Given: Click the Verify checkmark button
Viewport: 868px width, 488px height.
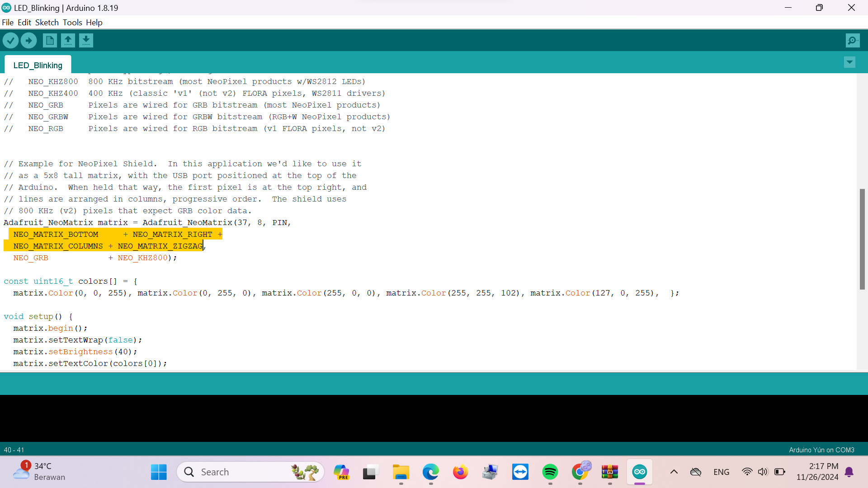Looking at the screenshot, I should pyautogui.click(x=10, y=41).
